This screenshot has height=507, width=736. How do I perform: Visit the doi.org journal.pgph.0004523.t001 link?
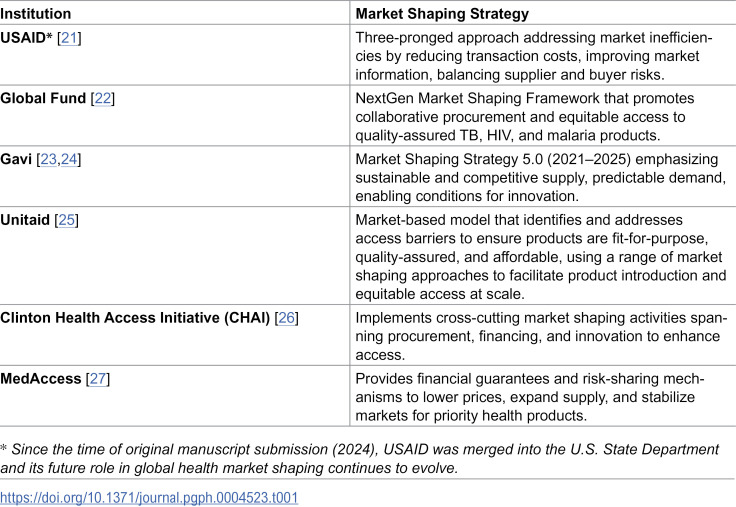coord(149,498)
